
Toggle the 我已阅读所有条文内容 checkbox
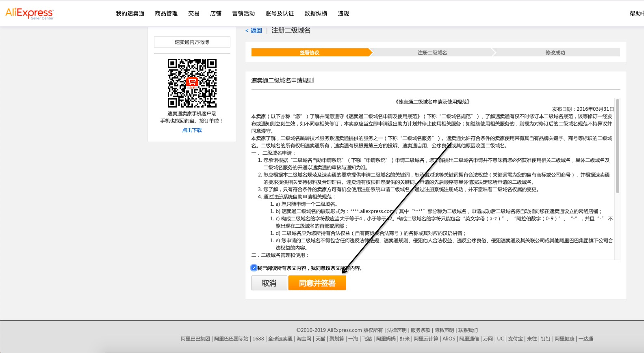point(254,268)
